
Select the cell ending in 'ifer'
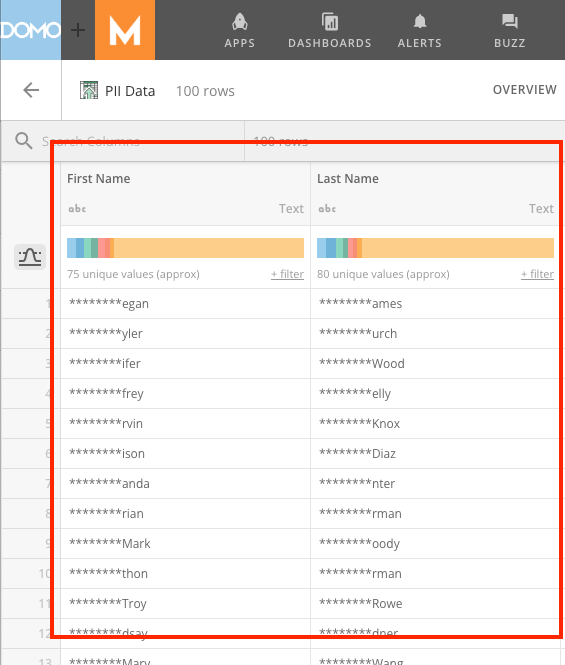185,364
